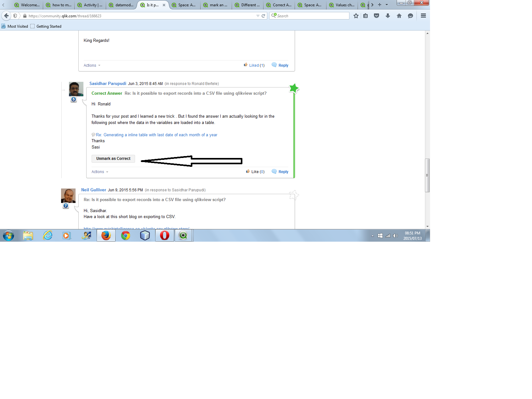This screenshot has width=532, height=399.
Task: Expand Actions menu on Sasidhar's post
Action: point(100,172)
